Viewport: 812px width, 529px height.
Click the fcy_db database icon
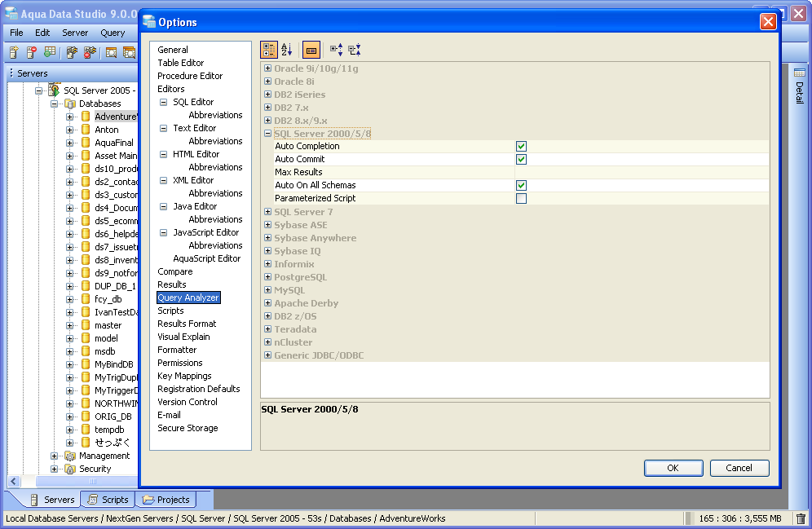[86, 299]
